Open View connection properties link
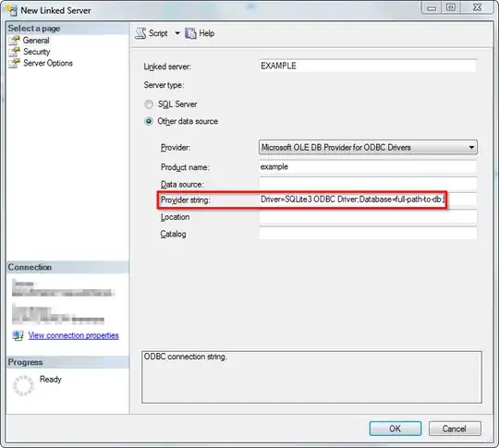The image size is (499, 448). pyautogui.click(x=74, y=335)
